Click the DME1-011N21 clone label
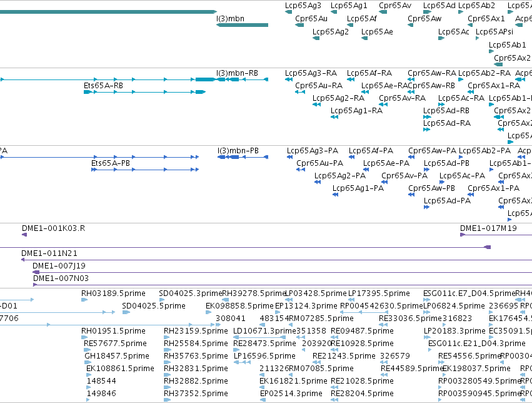Screen dimensions: 532x403 [x=49, y=253]
